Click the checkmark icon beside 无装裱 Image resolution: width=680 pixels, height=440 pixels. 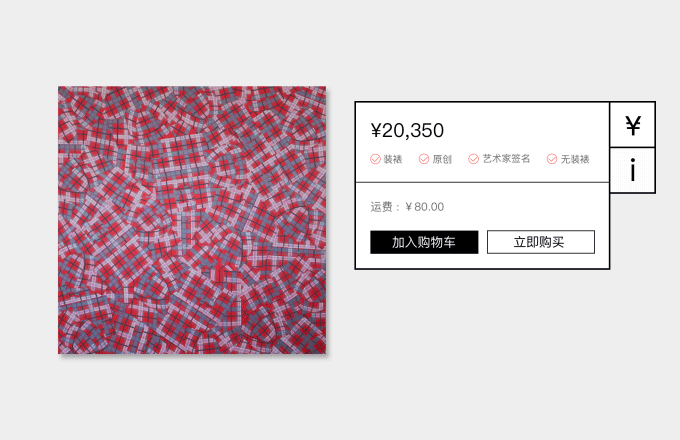point(552,159)
